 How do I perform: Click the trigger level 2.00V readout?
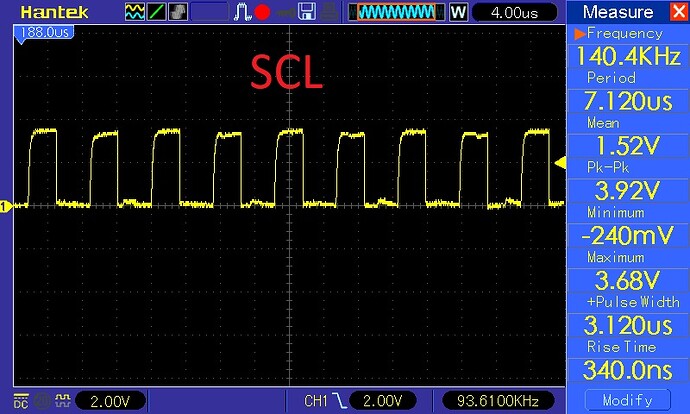(x=383, y=401)
